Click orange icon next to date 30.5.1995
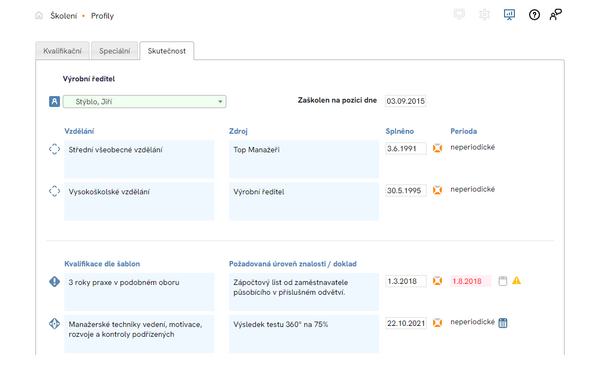This screenshot has height=378, width=600. (x=437, y=190)
